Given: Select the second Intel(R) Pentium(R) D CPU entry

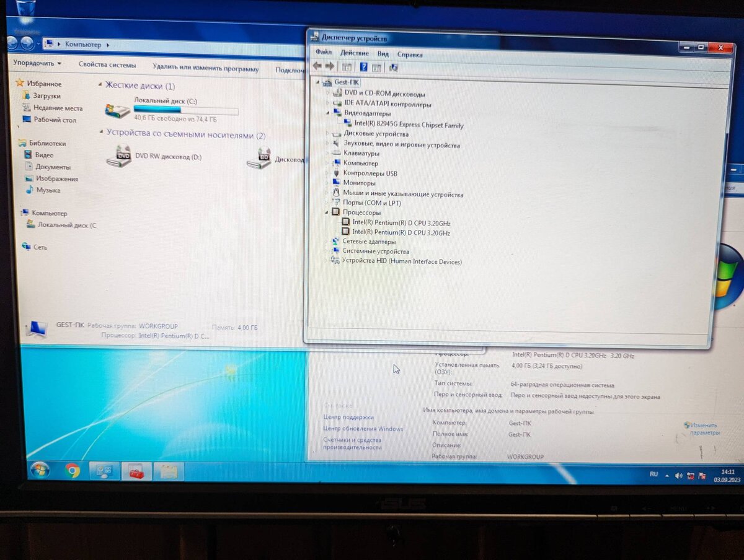Looking at the screenshot, I should pyautogui.click(x=401, y=233).
